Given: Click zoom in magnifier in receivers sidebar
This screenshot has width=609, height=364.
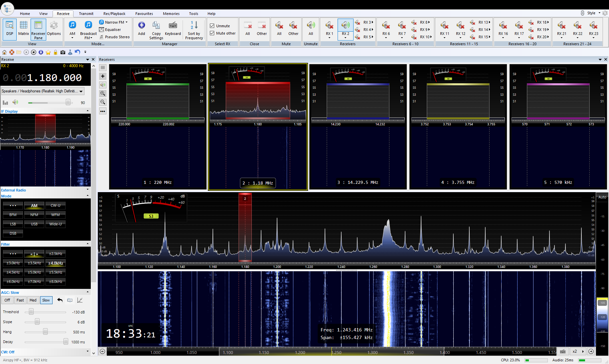Looking at the screenshot, I should tap(103, 93).
